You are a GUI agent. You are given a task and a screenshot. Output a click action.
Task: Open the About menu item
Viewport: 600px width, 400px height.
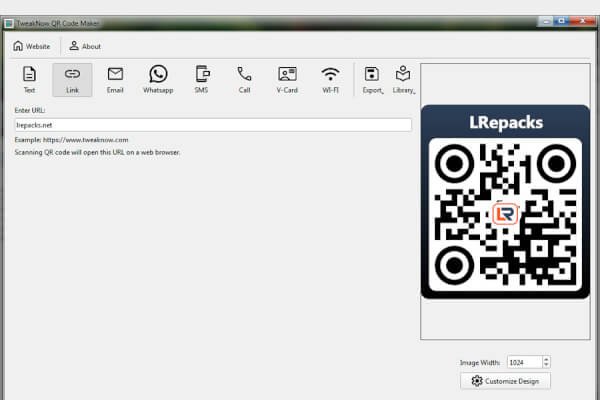click(x=85, y=46)
